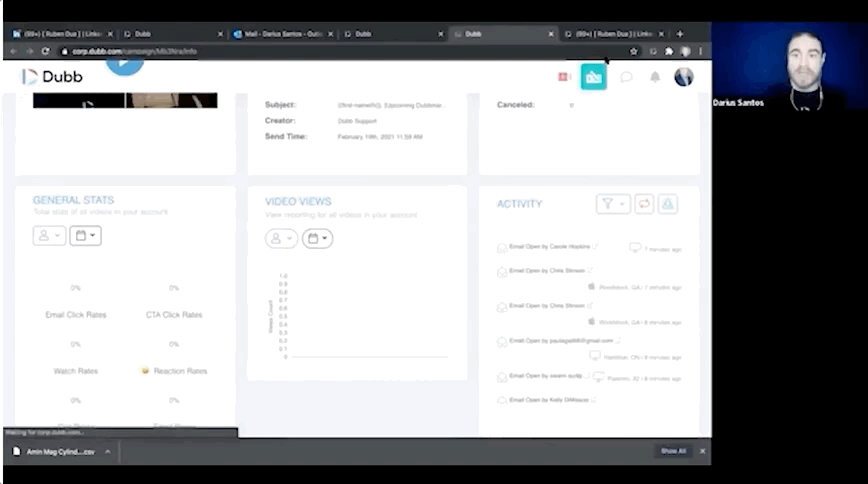Click the CTA Click Rates label
868x484 pixels.
[x=174, y=315]
